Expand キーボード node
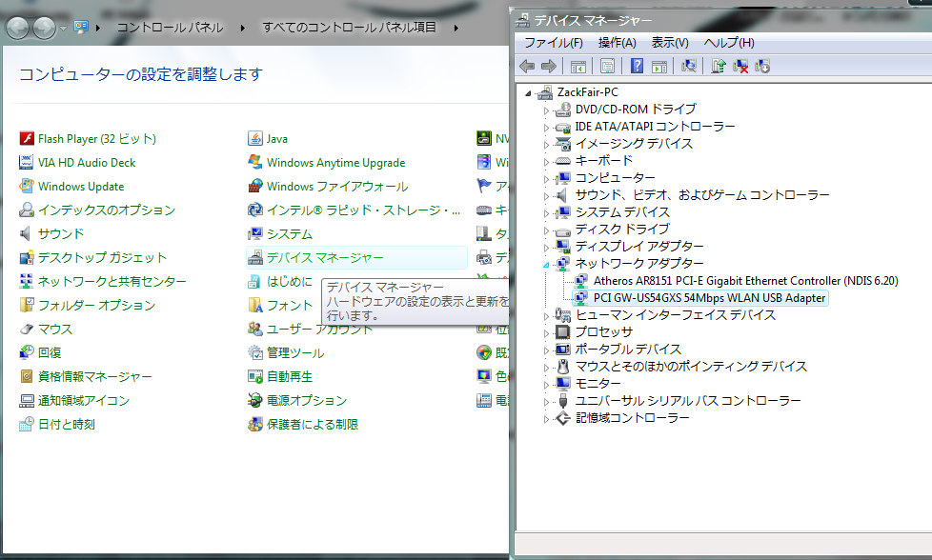932x560 pixels. click(x=546, y=162)
